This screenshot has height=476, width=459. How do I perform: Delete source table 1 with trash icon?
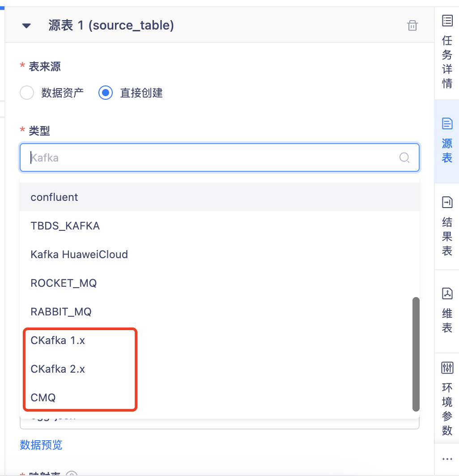[x=412, y=25]
